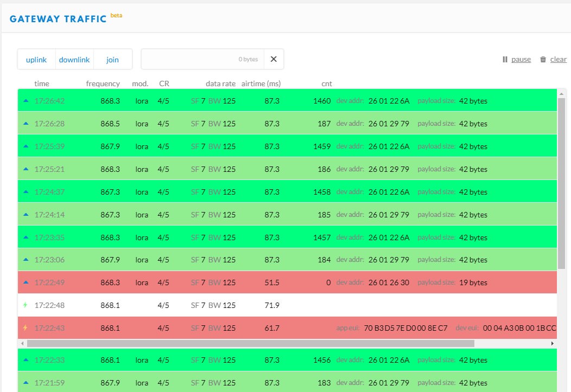Click counter value 1458
This screenshot has width=571, height=392.
[322, 191]
